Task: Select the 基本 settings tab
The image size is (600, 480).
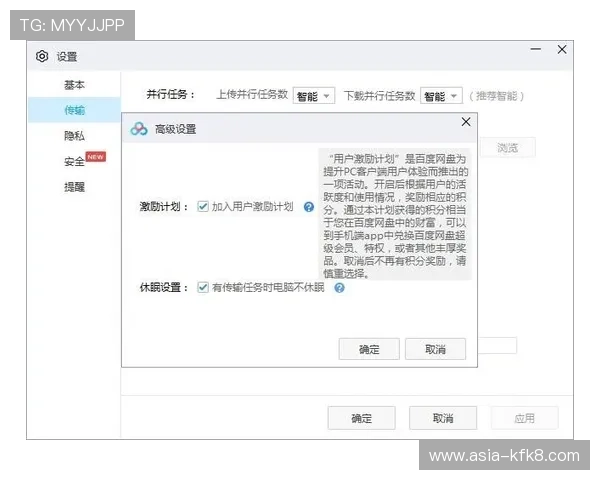Action: [x=74, y=85]
